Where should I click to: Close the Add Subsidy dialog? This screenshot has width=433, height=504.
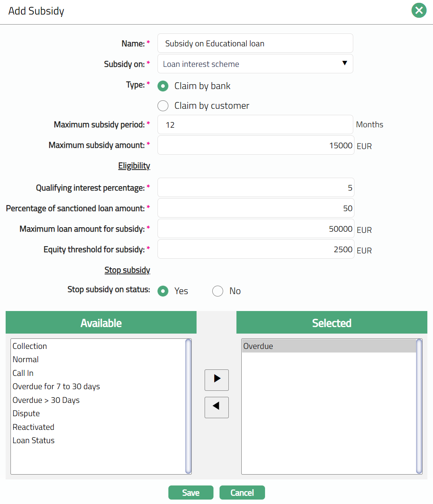[419, 10]
